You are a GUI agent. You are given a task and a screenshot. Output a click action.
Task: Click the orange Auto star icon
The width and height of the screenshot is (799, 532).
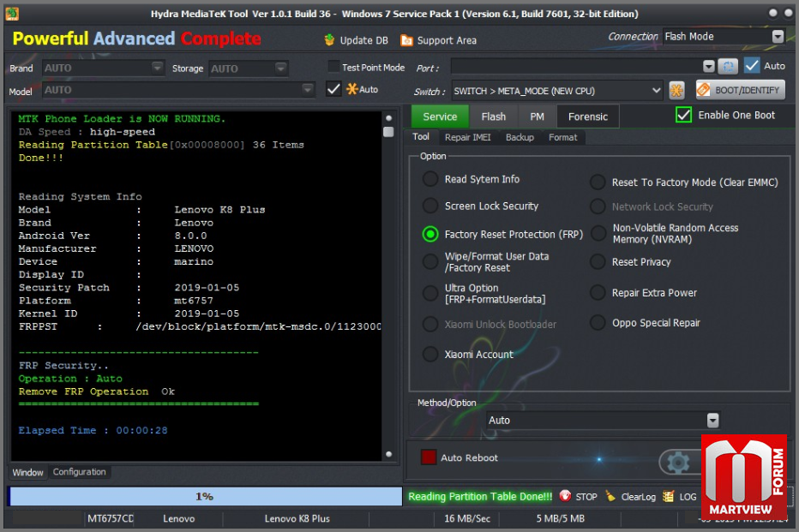(351, 89)
